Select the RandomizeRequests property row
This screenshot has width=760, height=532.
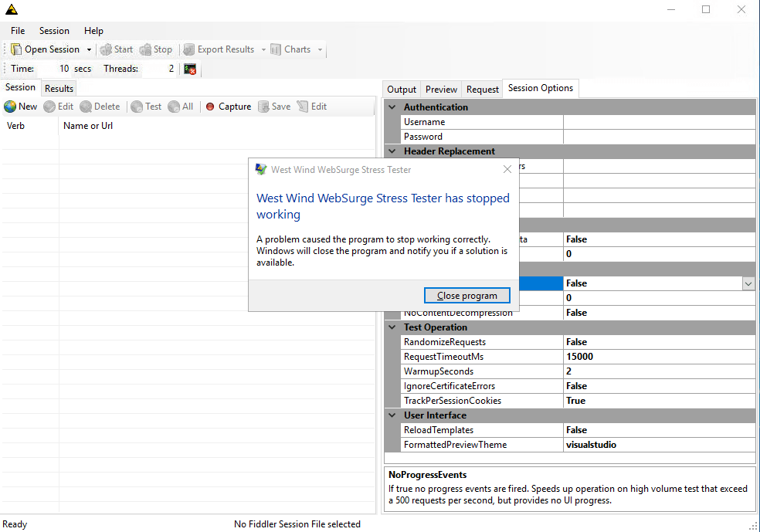tap(578, 342)
